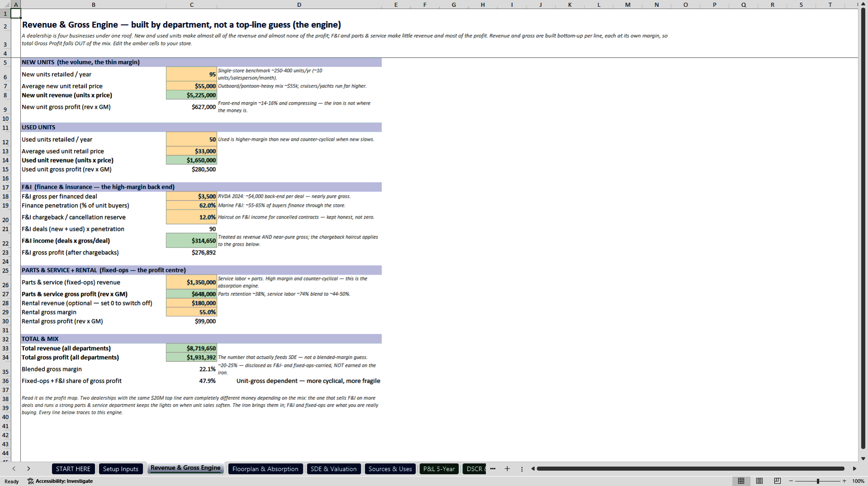Open hidden sheet tabs ellipsis

pos(493,469)
